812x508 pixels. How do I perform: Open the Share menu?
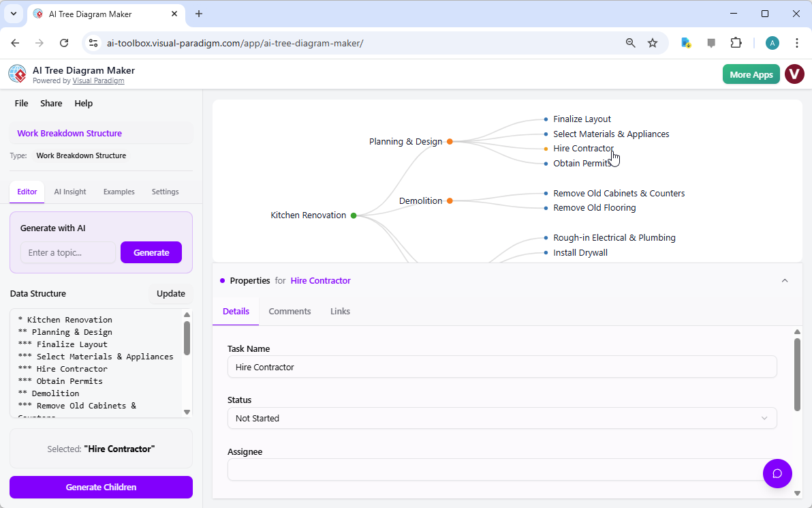point(51,103)
